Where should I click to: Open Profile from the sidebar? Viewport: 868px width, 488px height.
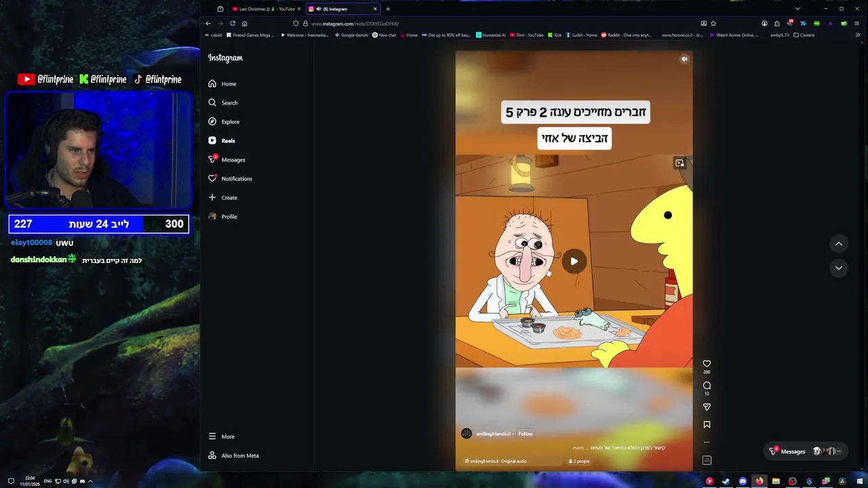(x=223, y=217)
